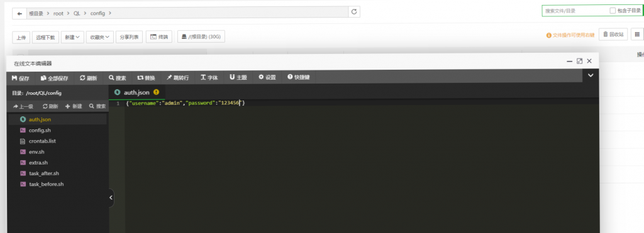Viewport: 644px width, 233px height.
Task: Save the file with 保存 toolbar icon
Action: click(21, 78)
